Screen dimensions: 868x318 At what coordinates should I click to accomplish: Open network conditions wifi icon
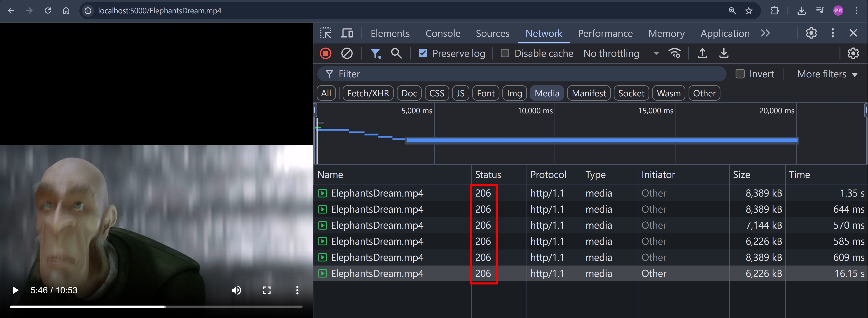pyautogui.click(x=675, y=53)
